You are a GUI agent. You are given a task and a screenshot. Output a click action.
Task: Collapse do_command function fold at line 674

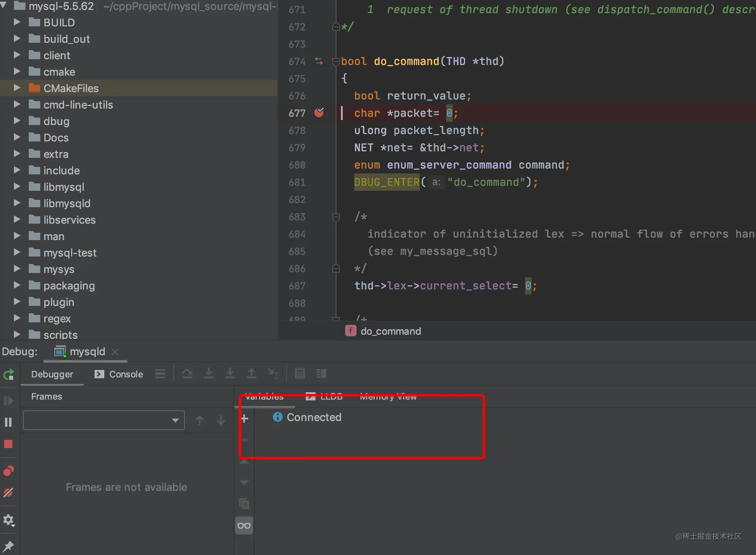coord(336,62)
